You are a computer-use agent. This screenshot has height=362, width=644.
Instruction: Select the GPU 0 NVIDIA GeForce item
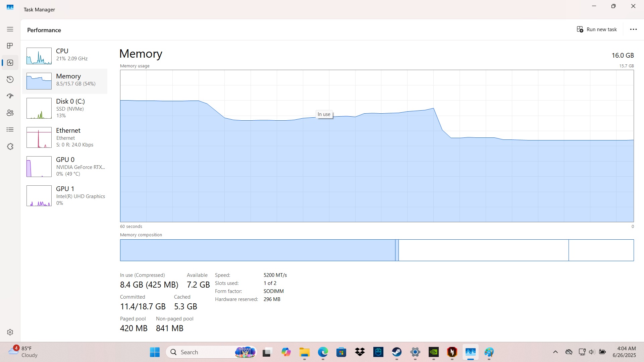[x=65, y=167]
